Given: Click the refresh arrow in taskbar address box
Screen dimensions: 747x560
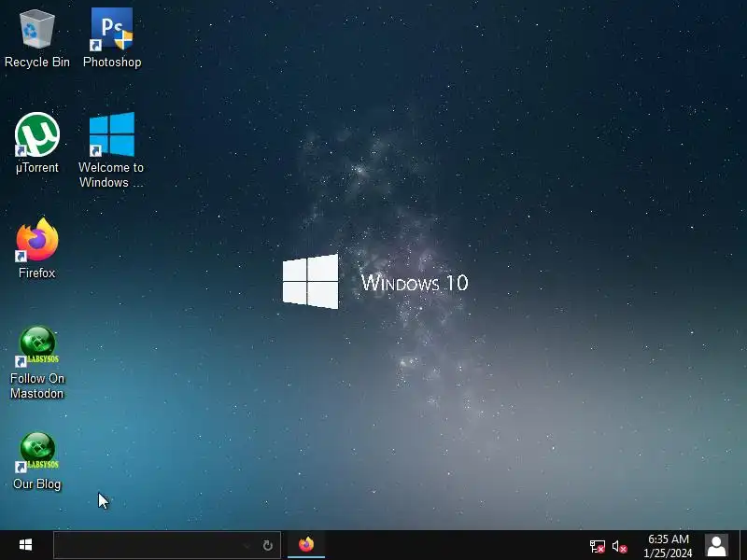Looking at the screenshot, I should pyautogui.click(x=268, y=545).
